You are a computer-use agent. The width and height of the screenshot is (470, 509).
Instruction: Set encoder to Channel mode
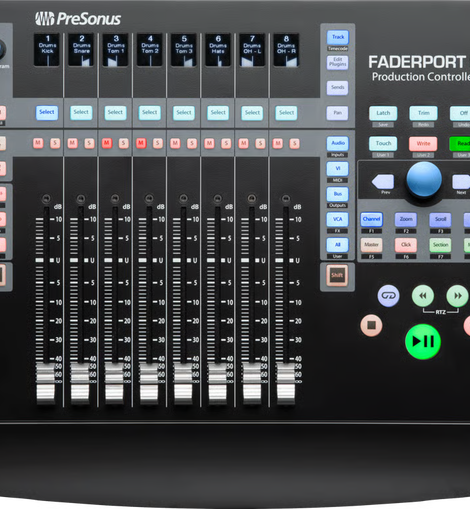[371, 219]
